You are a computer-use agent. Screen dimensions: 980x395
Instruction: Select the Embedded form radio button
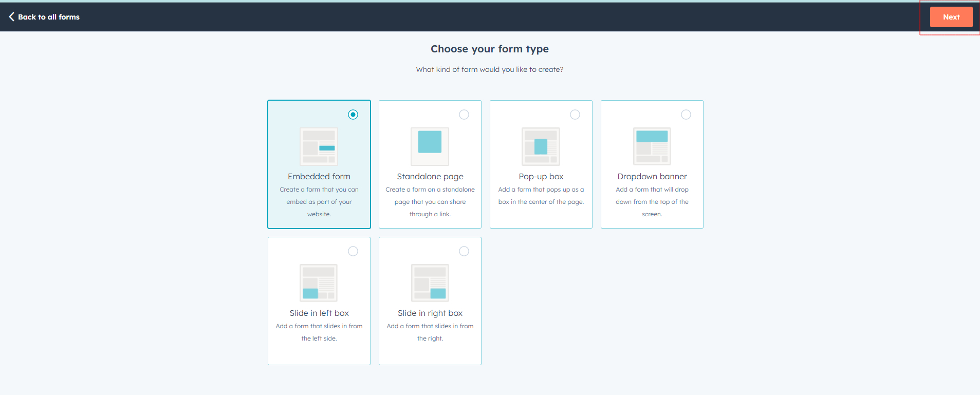pos(353,115)
